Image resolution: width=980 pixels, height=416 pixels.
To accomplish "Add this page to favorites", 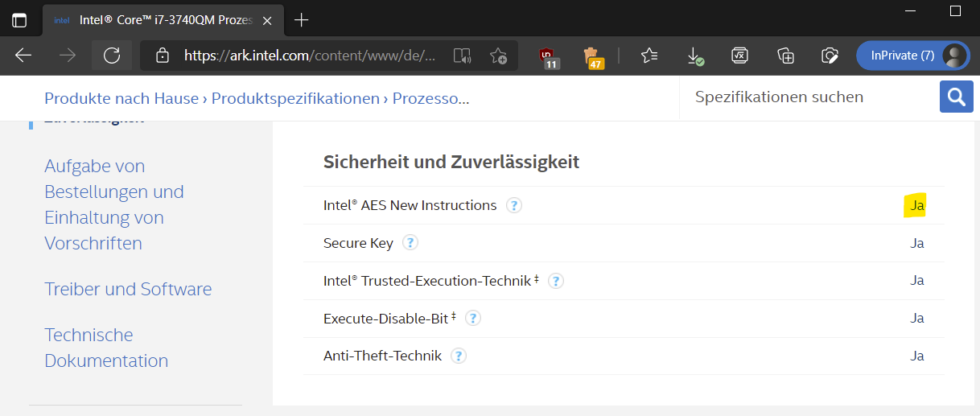I will tap(498, 56).
